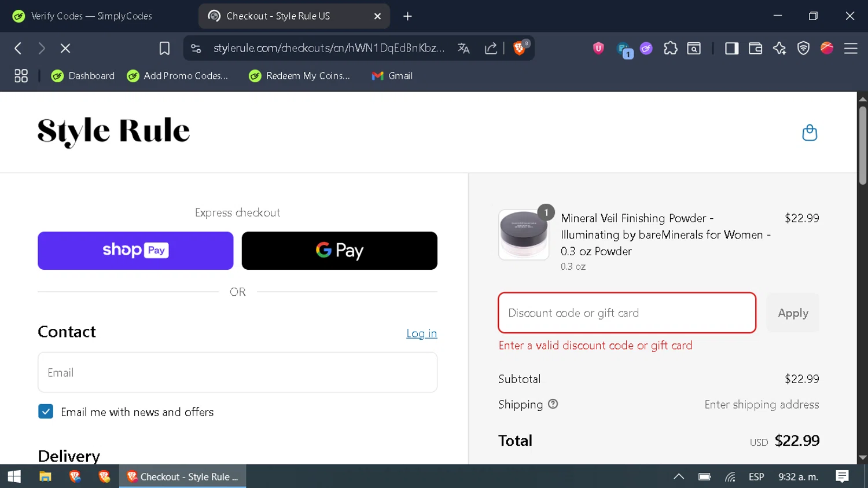Open File Explorer from taskbar

(x=45, y=476)
